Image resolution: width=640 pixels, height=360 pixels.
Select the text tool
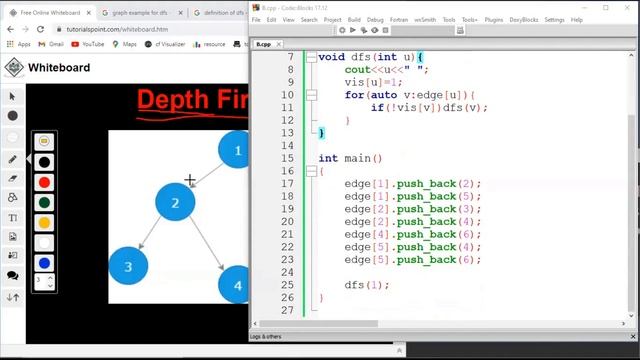click(x=13, y=218)
